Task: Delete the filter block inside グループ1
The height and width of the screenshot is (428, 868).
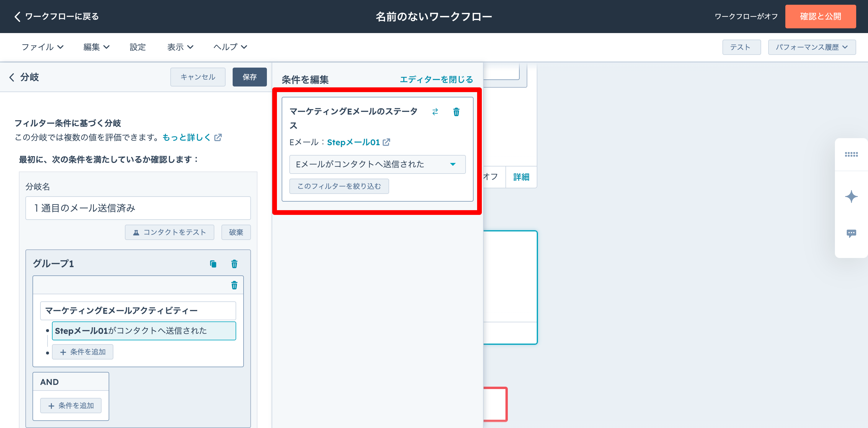Action: point(234,285)
